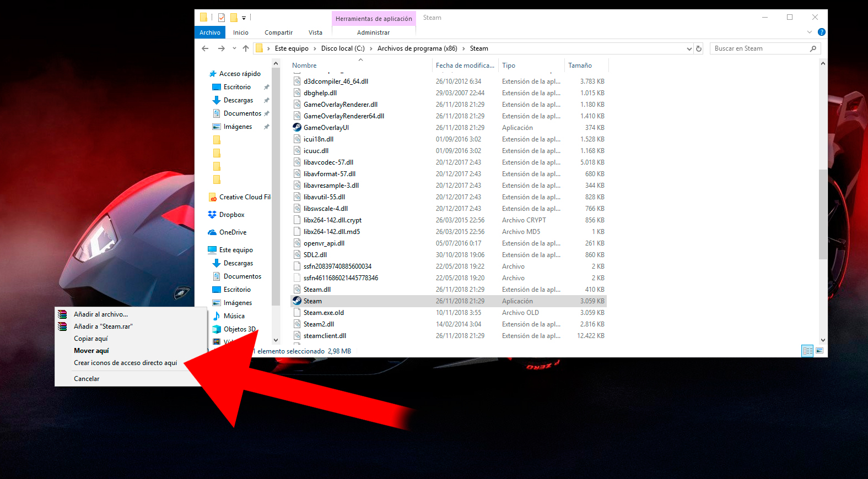The height and width of the screenshot is (479, 868).
Task: Click the WinRAR icon beside Añadir al archivo
Action: (x=63, y=314)
